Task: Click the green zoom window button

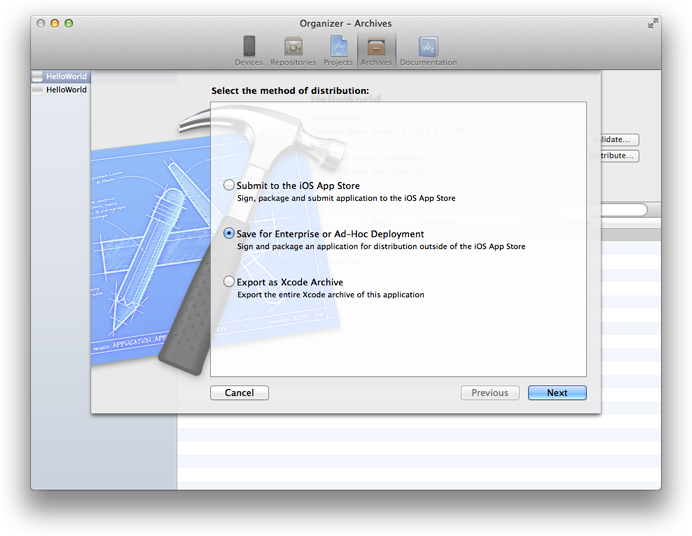Action: (69, 23)
